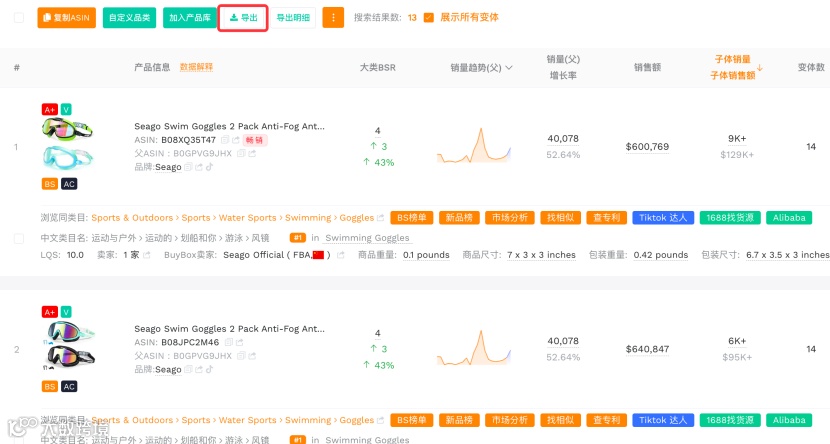
Task: Tick checkbox for ASIN B08XQ35T47 row
Action: click(19, 239)
